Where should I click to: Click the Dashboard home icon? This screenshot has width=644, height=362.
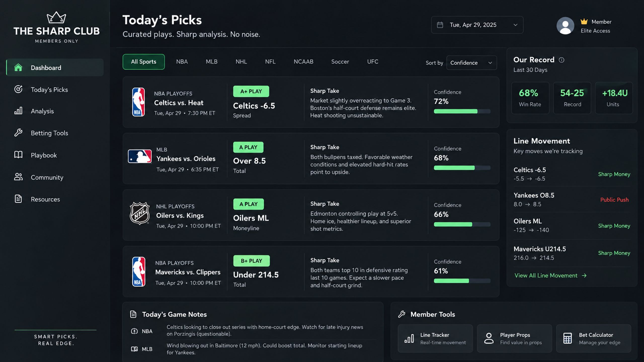[18, 67]
